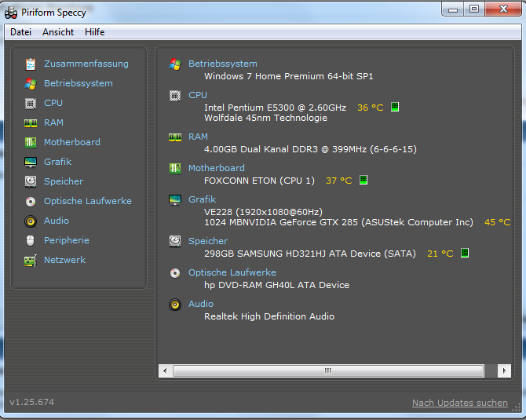Open the Hilfe menu
This screenshot has width=526, height=420.
click(94, 32)
